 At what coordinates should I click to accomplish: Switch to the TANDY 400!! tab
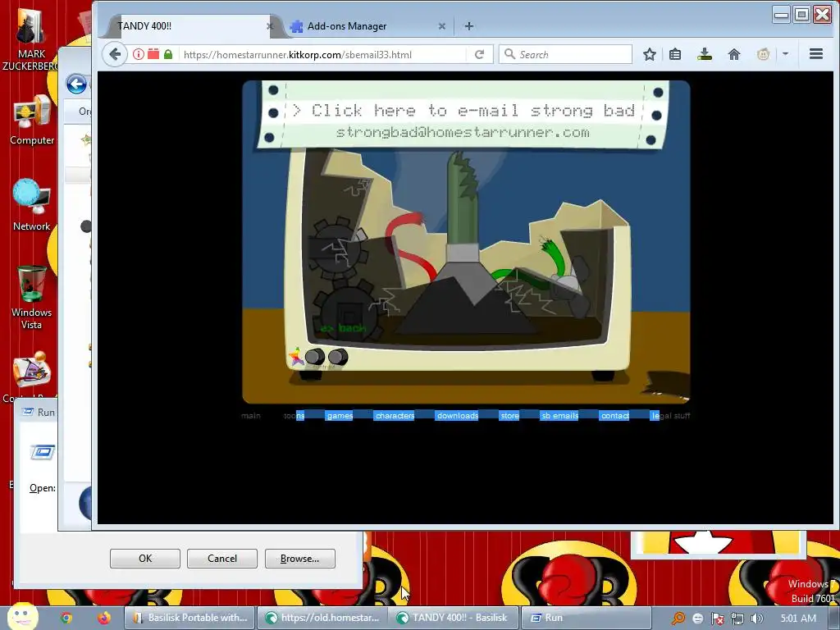point(190,25)
